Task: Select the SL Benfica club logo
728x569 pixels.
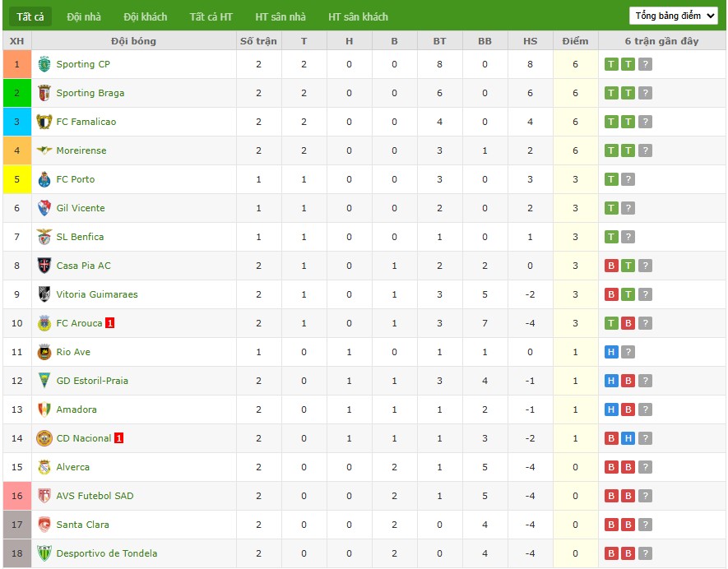Action: point(44,237)
